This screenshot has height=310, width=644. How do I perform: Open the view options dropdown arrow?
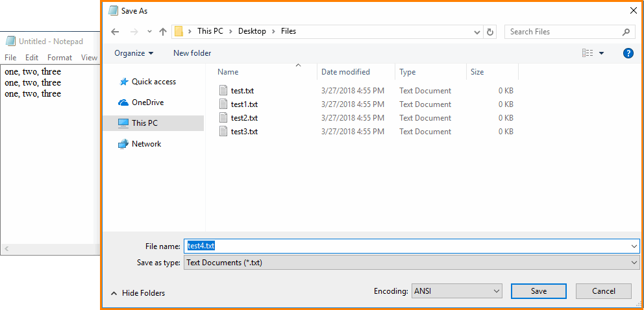click(602, 53)
